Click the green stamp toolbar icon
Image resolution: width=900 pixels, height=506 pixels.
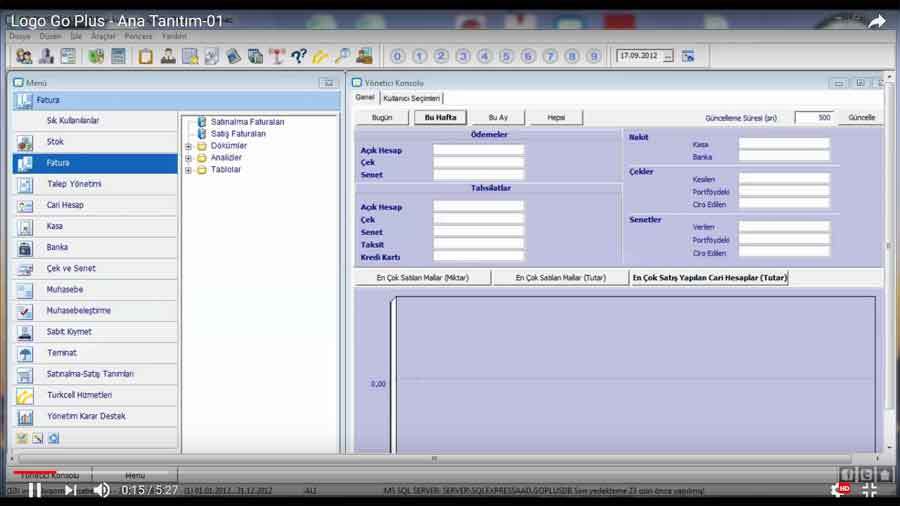click(96, 56)
